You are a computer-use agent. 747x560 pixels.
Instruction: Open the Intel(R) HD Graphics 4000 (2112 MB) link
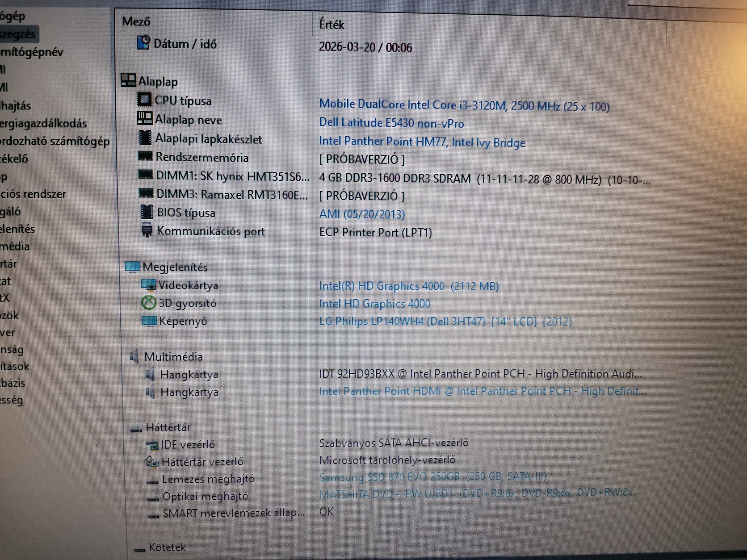tap(409, 286)
